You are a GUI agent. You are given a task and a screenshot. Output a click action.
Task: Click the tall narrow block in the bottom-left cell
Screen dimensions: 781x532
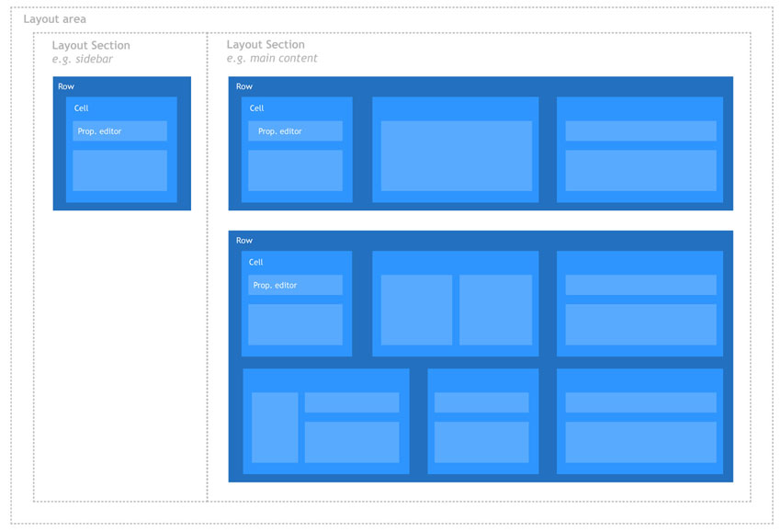click(275, 427)
